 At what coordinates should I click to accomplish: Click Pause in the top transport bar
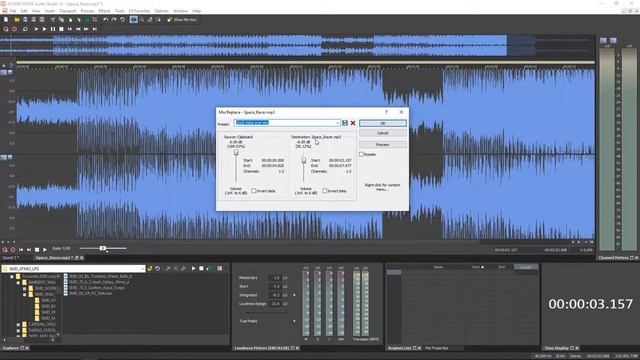(x=53, y=29)
